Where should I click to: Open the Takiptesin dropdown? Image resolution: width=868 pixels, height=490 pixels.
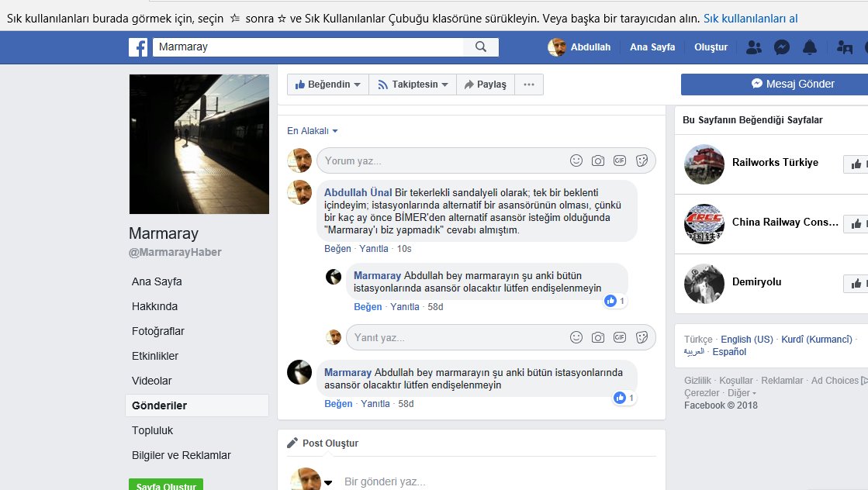pos(413,85)
